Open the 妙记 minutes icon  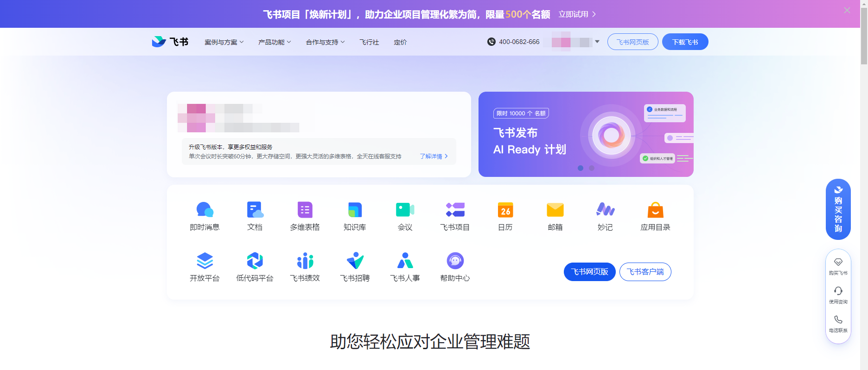point(605,210)
